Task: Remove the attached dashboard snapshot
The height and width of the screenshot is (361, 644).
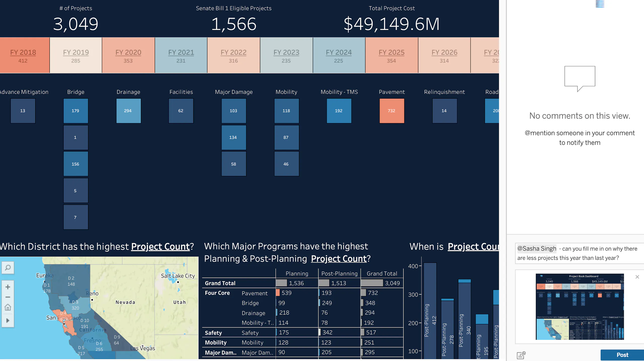Action: pyautogui.click(x=637, y=277)
